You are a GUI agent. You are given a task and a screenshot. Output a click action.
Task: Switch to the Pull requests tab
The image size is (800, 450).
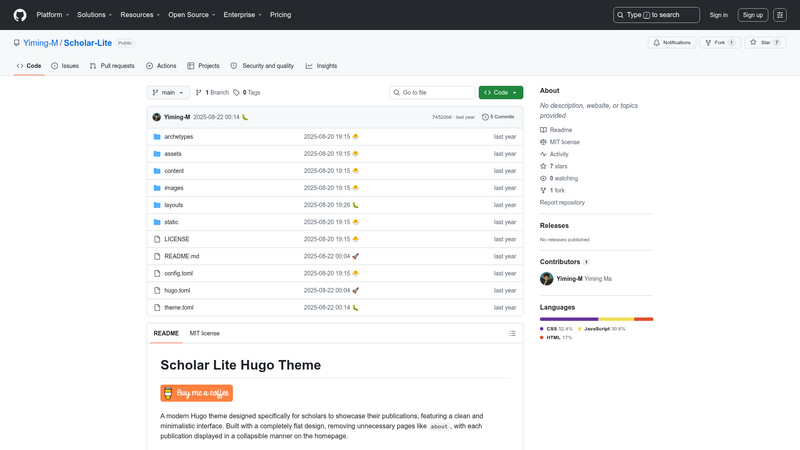tap(112, 66)
